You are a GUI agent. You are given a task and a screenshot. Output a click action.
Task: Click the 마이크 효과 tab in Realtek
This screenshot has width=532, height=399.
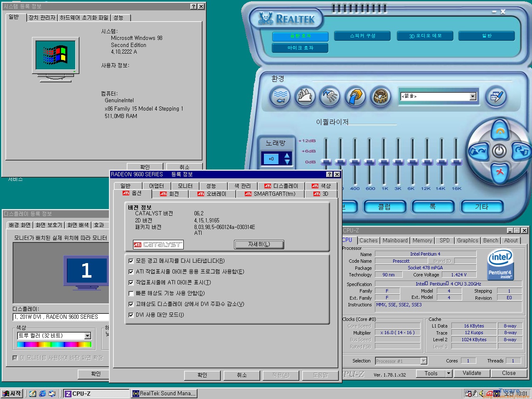300,48
